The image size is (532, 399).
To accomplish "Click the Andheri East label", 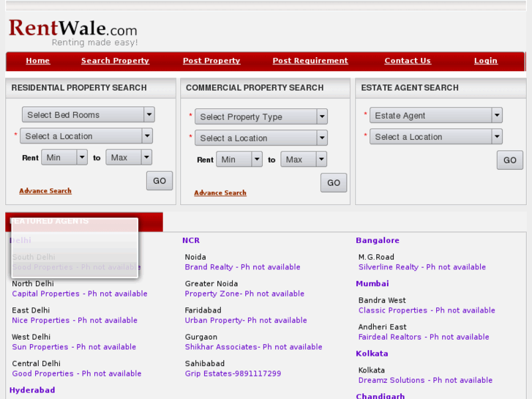I will [x=383, y=327].
